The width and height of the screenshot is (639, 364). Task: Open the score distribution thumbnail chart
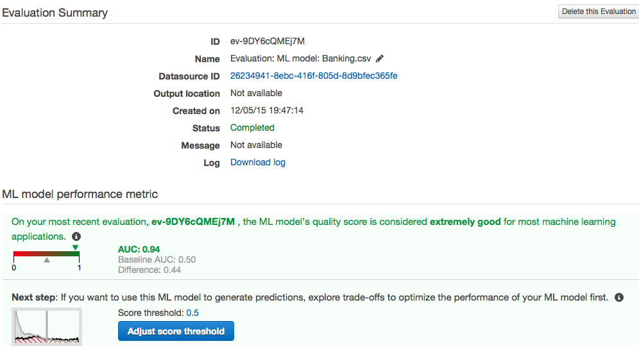pyautogui.click(x=47, y=327)
